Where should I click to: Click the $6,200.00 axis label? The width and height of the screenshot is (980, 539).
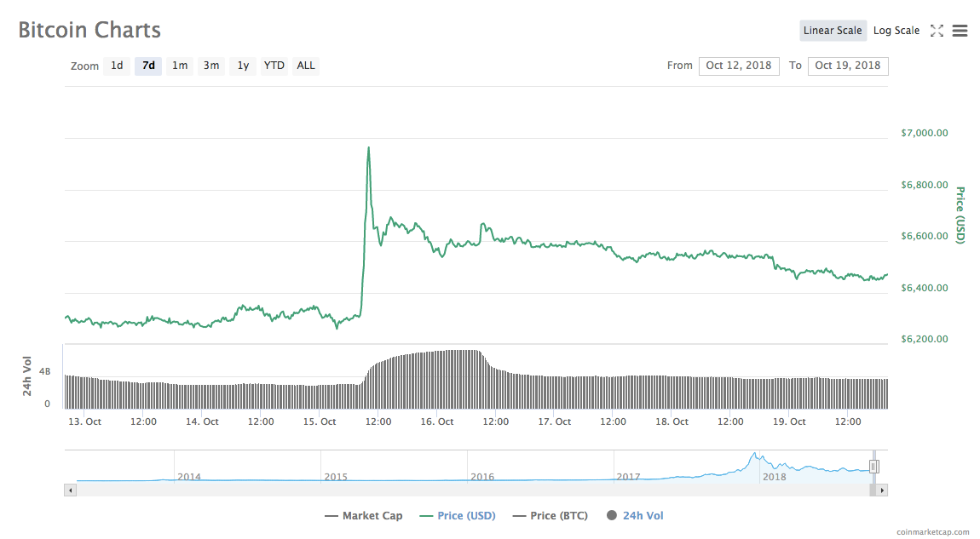click(925, 339)
